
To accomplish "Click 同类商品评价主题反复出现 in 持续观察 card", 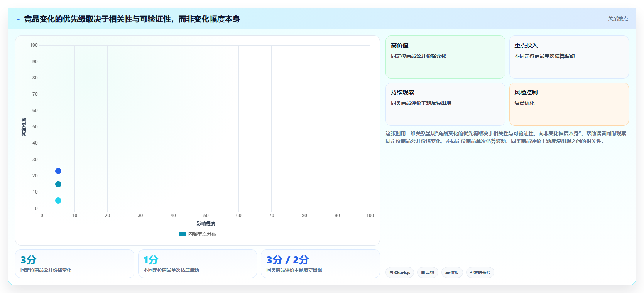I will 421,103.
